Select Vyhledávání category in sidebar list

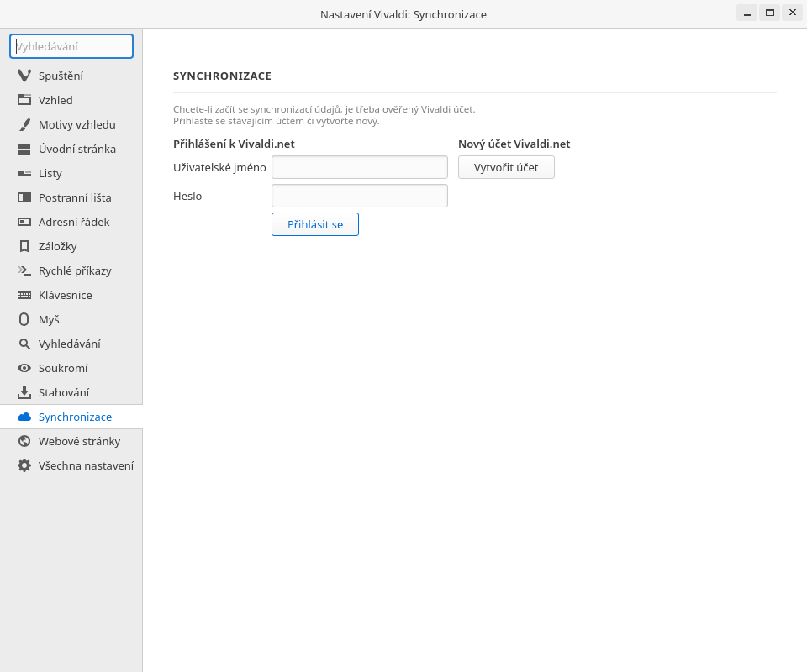(x=71, y=344)
